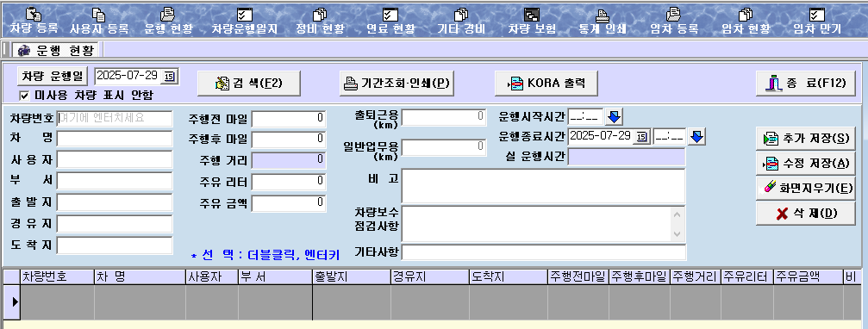Focus the 주행후 마일 field

(x=289, y=140)
